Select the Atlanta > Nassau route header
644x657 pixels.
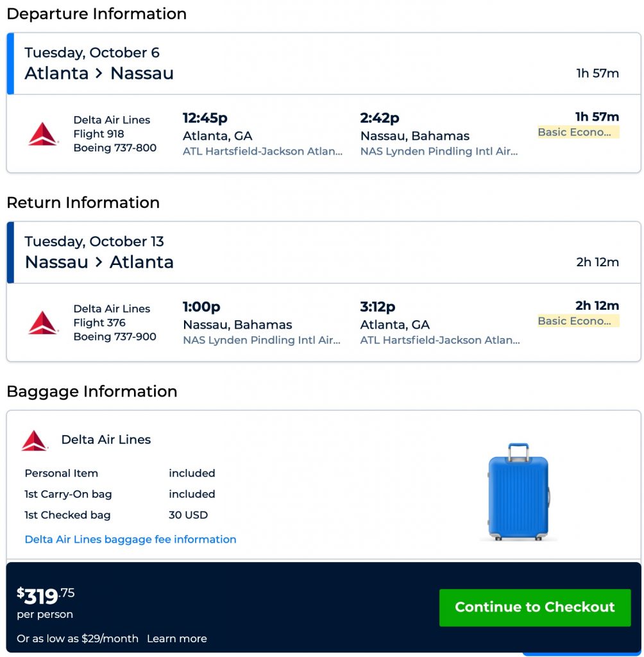(99, 73)
